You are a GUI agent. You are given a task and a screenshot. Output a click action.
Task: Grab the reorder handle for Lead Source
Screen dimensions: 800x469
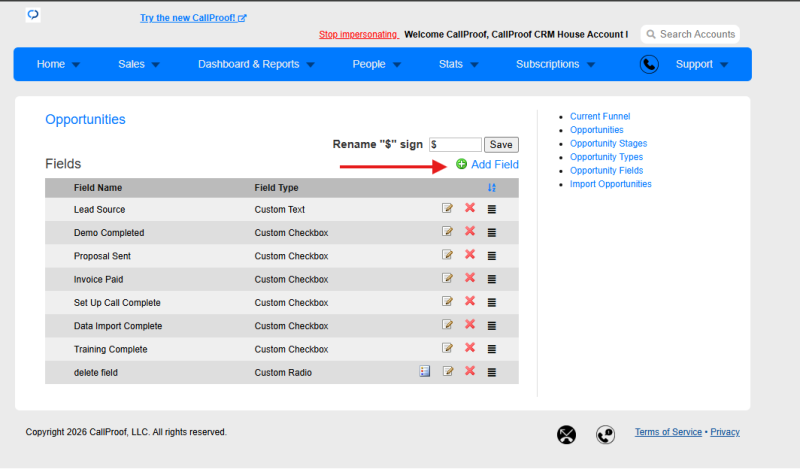coord(492,209)
